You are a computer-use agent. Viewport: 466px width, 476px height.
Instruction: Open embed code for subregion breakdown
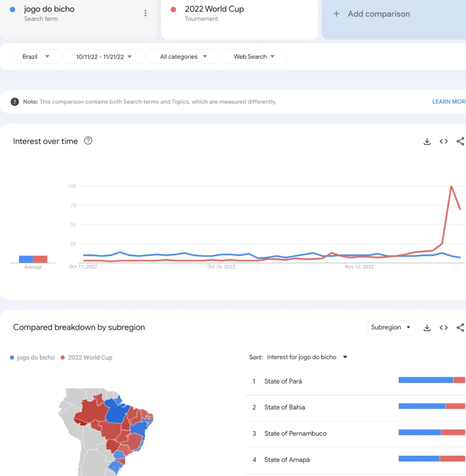[444, 328]
